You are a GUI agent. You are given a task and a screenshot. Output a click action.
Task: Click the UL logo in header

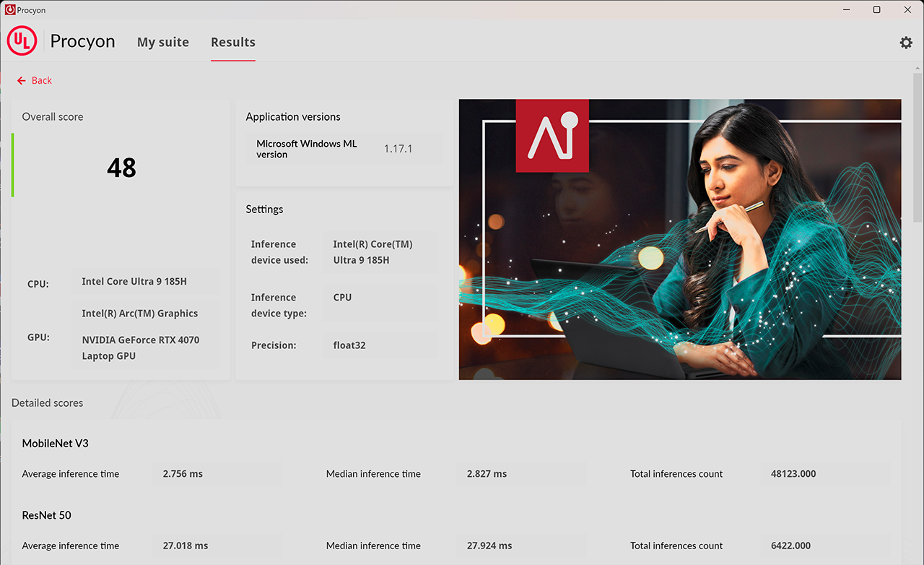coord(22,42)
